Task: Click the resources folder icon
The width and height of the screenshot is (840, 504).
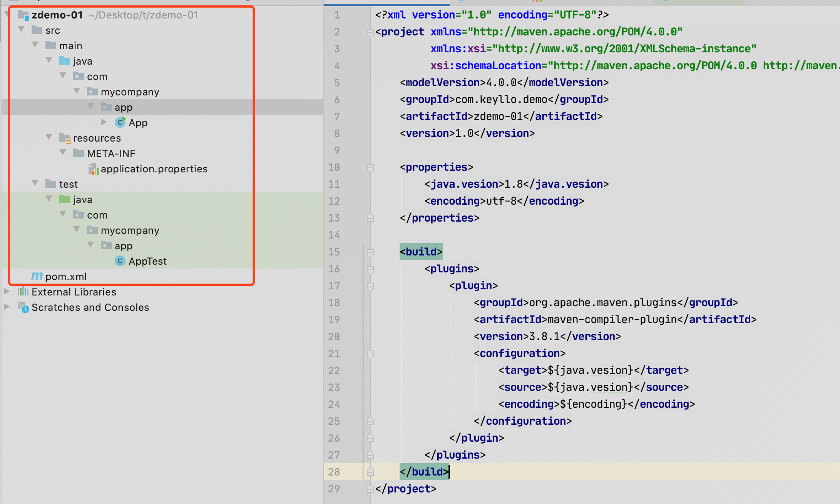Action: click(x=65, y=138)
